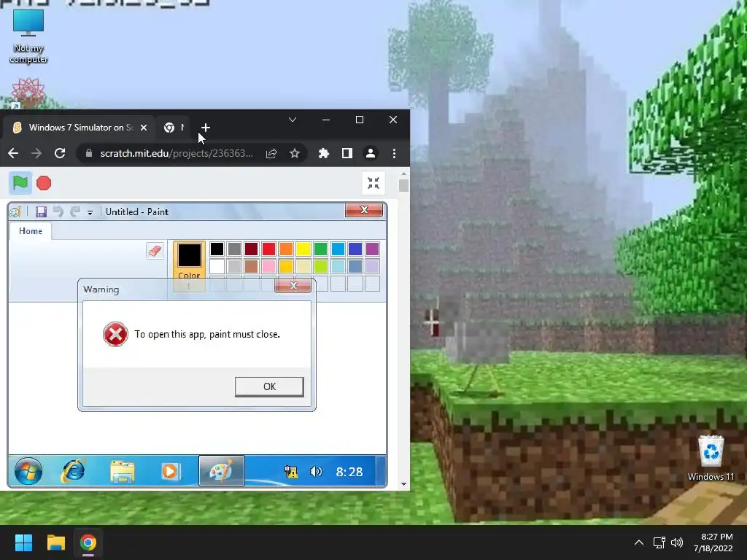Viewport: 747px width, 560px height.
Task: Redo the Paint action
Action: tap(75, 211)
